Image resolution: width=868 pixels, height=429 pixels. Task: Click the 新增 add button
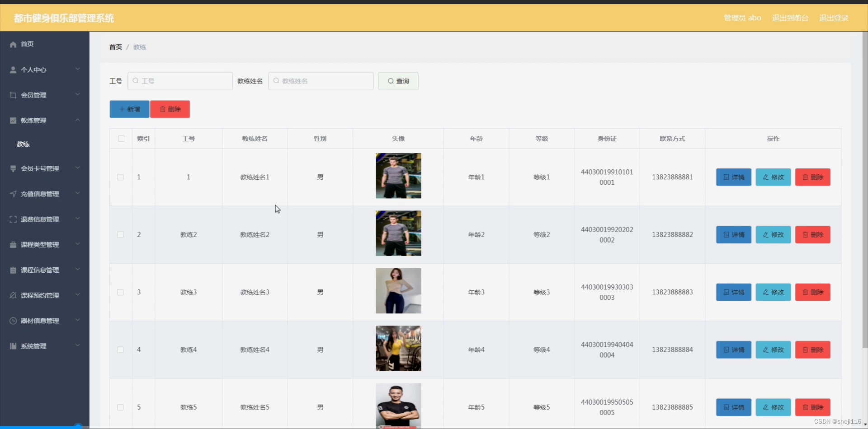click(129, 109)
